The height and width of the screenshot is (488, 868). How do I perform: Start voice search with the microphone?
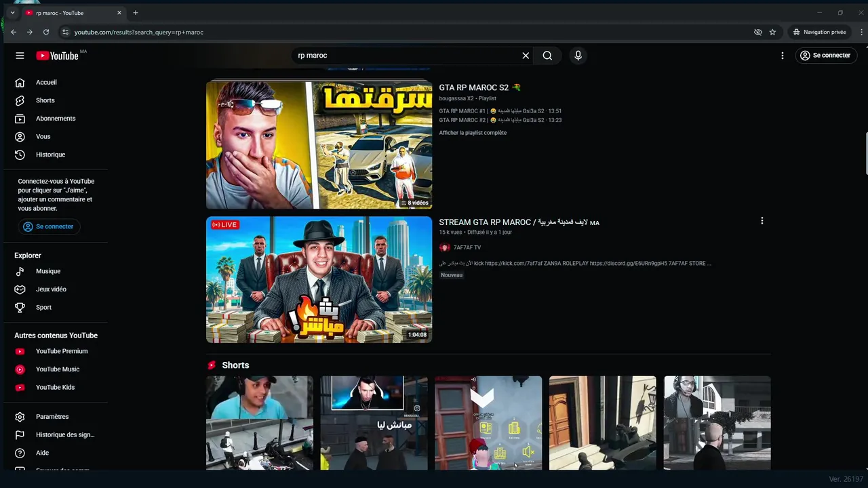click(578, 56)
